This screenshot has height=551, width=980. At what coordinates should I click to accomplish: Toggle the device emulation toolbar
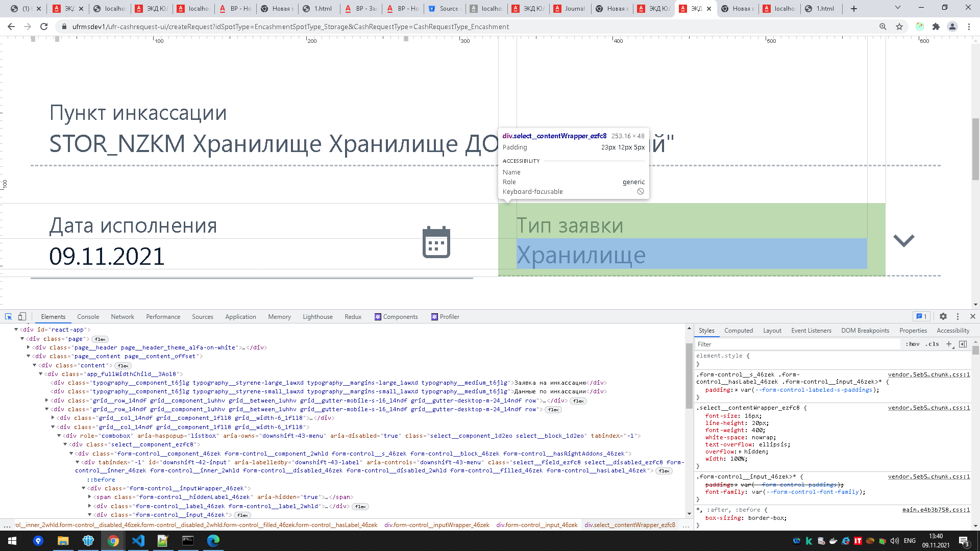pos(21,316)
